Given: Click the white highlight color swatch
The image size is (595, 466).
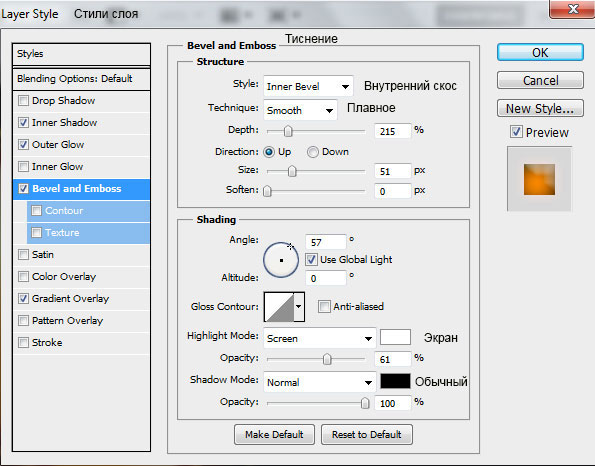Looking at the screenshot, I should (395, 337).
